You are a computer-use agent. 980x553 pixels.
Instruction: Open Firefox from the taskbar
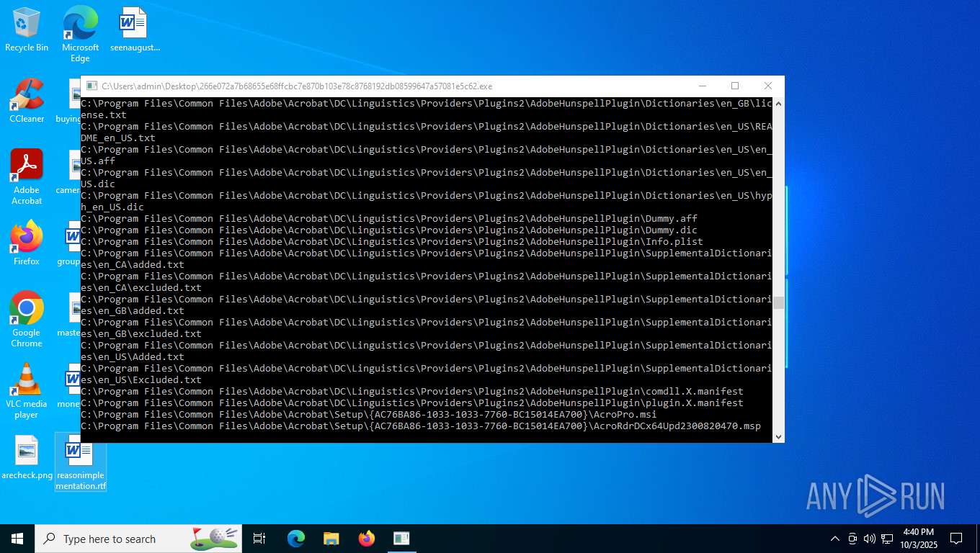(x=367, y=539)
